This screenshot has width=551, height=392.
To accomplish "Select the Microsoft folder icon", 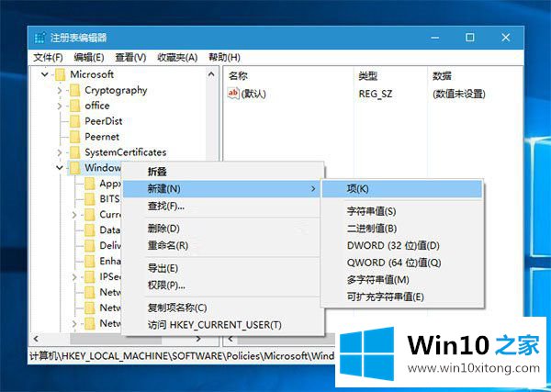I will tap(60, 74).
